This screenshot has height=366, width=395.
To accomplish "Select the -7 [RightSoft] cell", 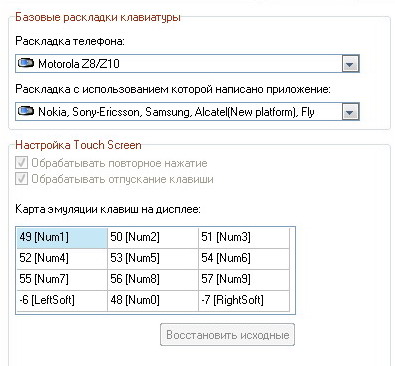I will click(244, 301).
